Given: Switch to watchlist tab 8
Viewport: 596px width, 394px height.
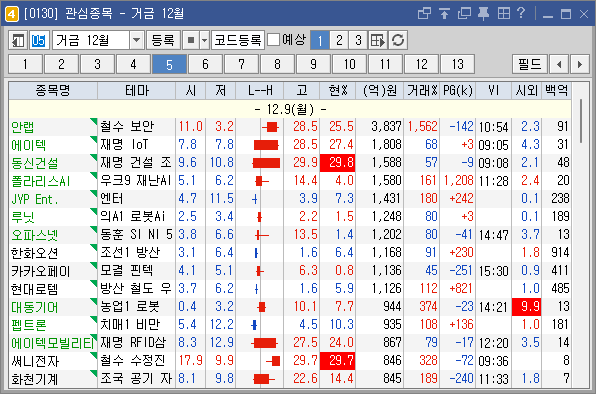Looking at the screenshot, I should (277, 64).
